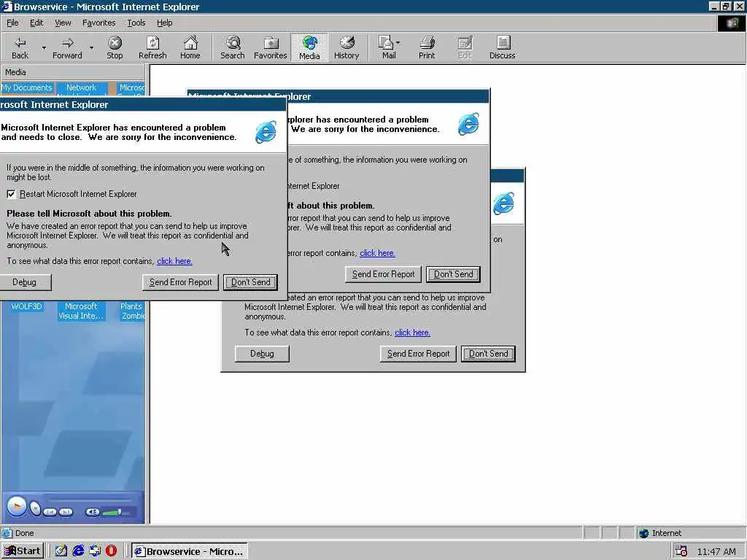
Task: Click Send Error Report in middle dialog
Action: (x=383, y=274)
